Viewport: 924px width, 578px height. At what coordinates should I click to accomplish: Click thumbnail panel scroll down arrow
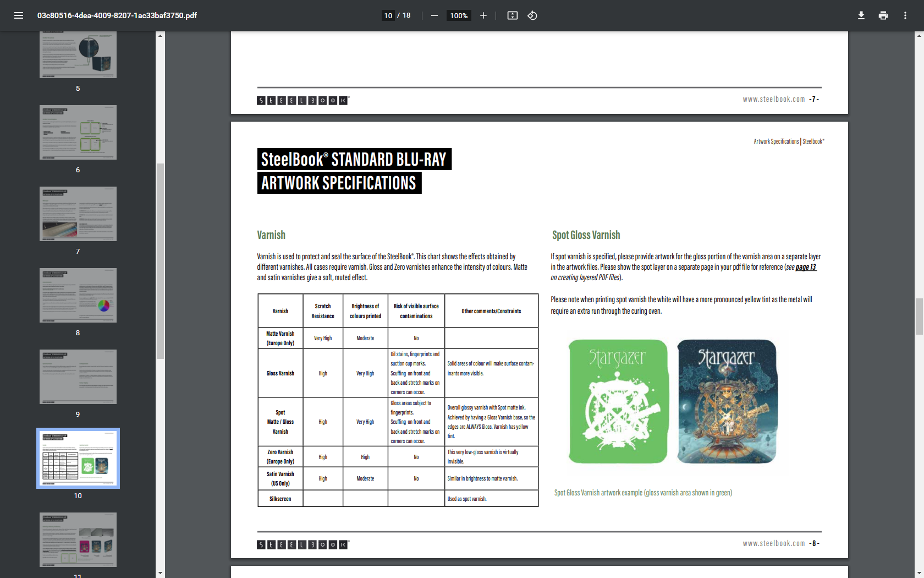[x=160, y=573]
